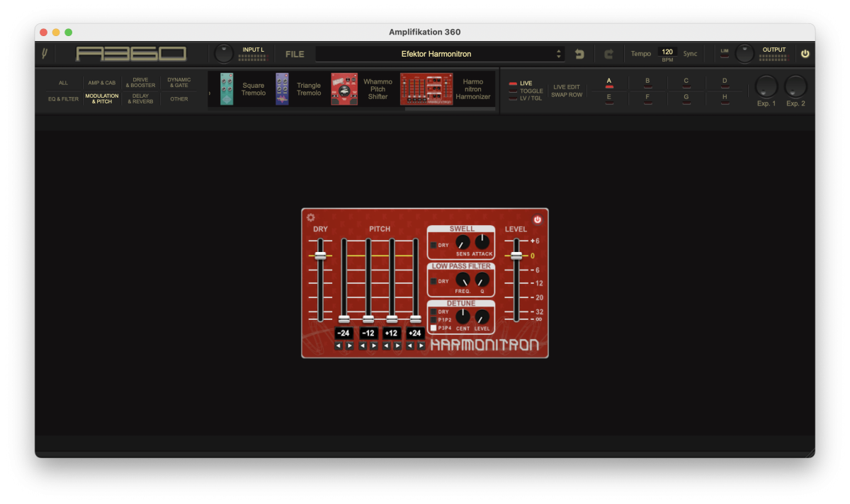The height and width of the screenshot is (504, 850).
Task: Enable the Detune DRY checkbox
Action: coord(433,311)
